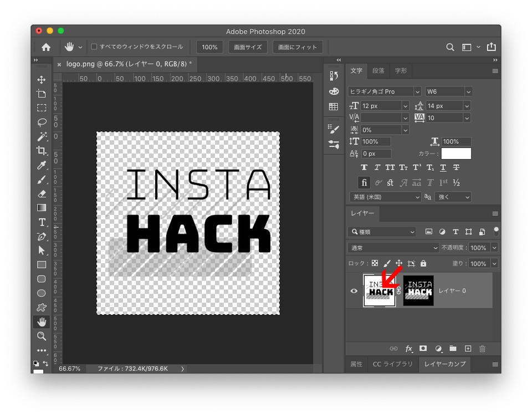Image resolution: width=532 pixels, height=414 pixels.
Task: Switch to the 属性 tab
Action: (356, 364)
